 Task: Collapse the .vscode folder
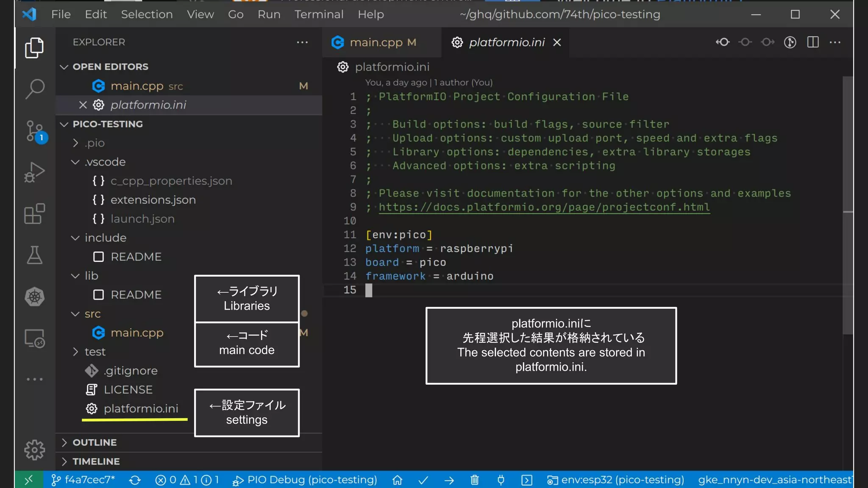(189, 162)
